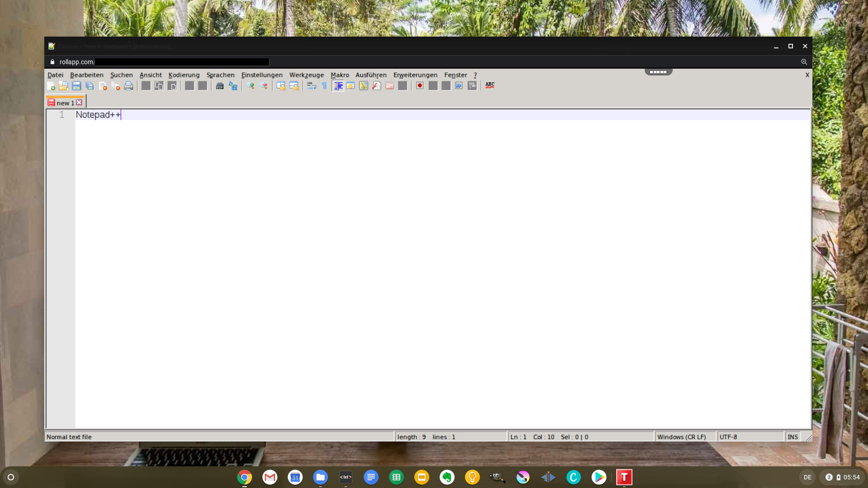Image resolution: width=868 pixels, height=488 pixels.
Task: Open the Document Map icon
Action: click(x=363, y=86)
